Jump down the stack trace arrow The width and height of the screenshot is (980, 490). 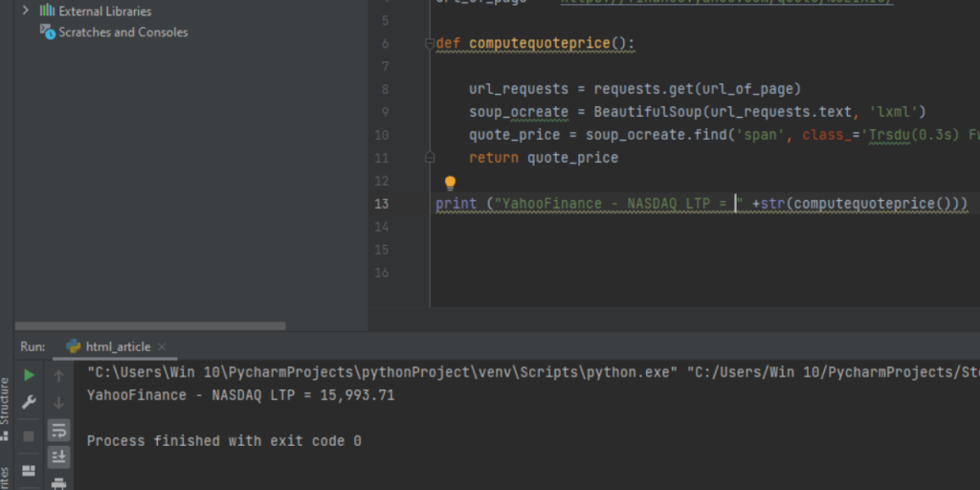[x=58, y=403]
